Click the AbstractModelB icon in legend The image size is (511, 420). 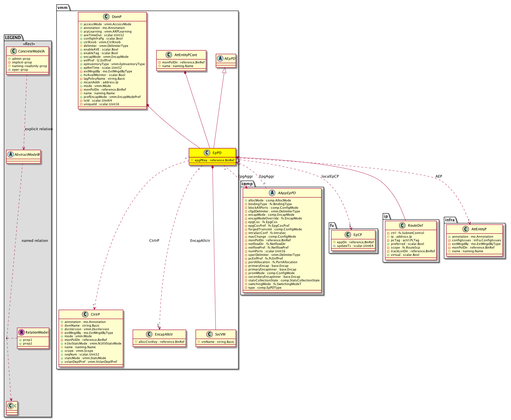tap(10, 154)
